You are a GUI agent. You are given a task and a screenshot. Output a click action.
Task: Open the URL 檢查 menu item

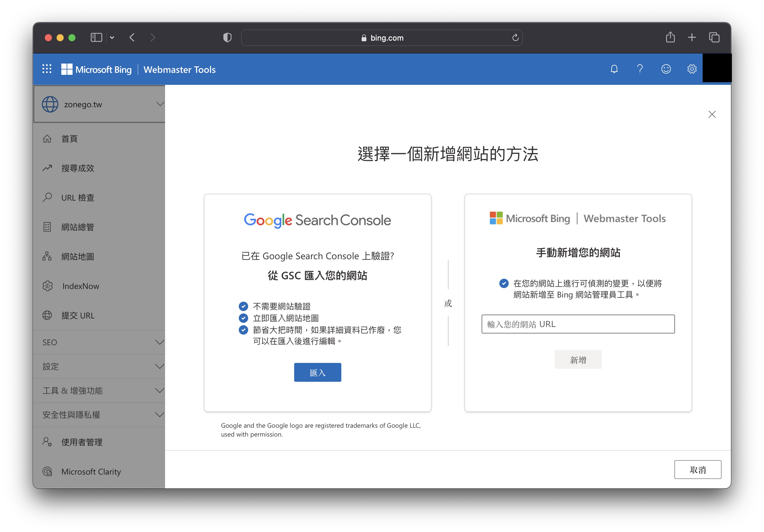99,197
